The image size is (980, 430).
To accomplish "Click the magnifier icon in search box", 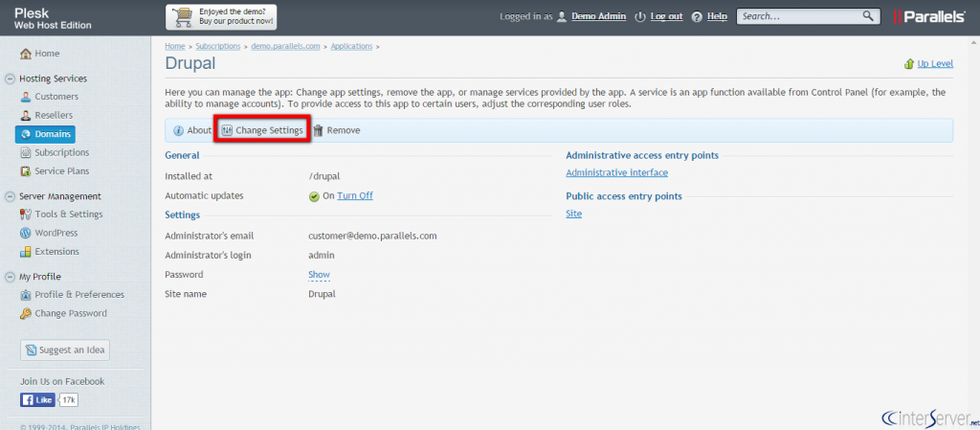I will pos(868,16).
